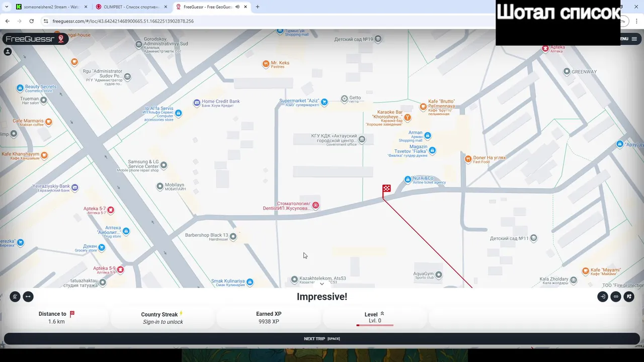Click the exit arrow icon in the results bar
The height and width of the screenshot is (362, 644).
tap(603, 297)
